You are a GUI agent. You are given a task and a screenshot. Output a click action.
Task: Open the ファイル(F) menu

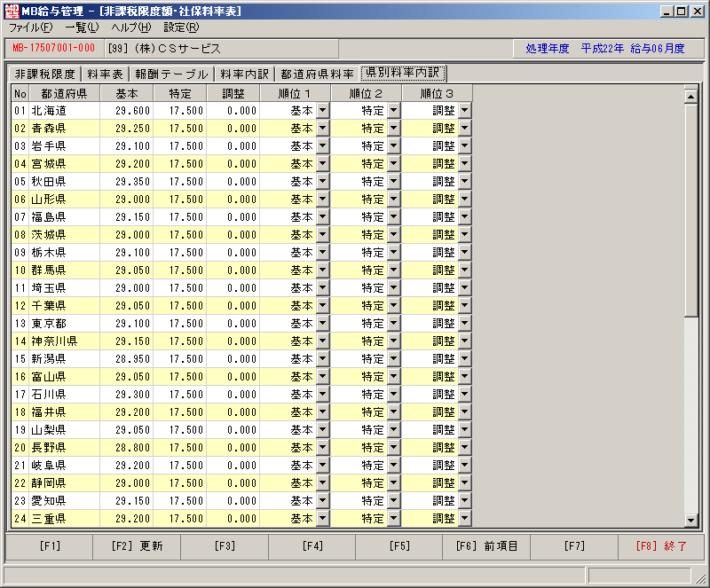point(31,27)
